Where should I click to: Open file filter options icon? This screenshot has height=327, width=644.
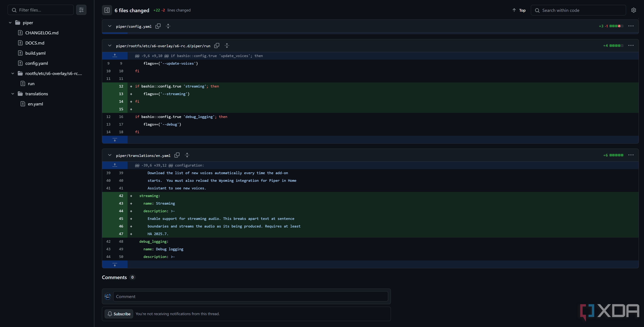point(81,10)
